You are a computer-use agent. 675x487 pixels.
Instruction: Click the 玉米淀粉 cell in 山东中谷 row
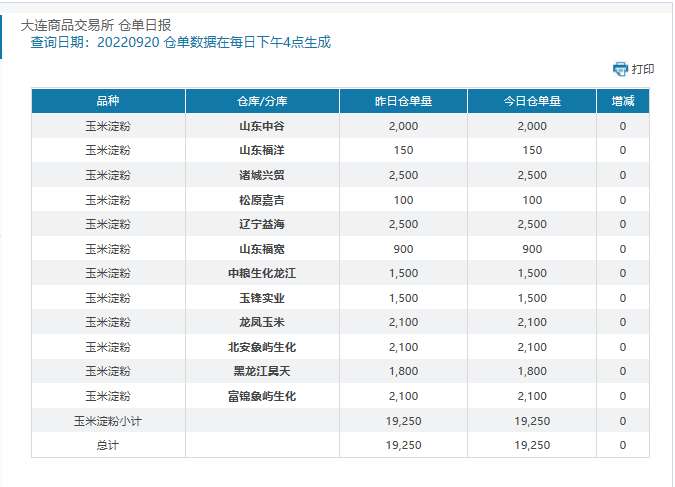pyautogui.click(x=108, y=126)
